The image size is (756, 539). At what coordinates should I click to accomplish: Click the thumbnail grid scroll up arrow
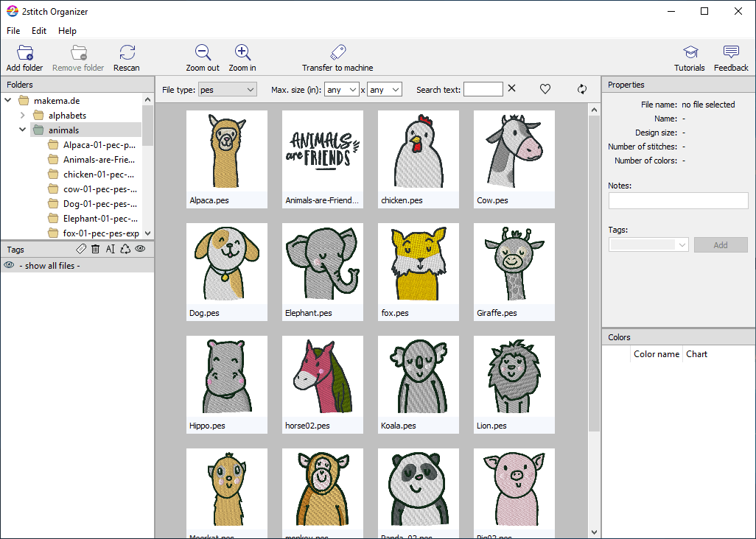(594, 110)
